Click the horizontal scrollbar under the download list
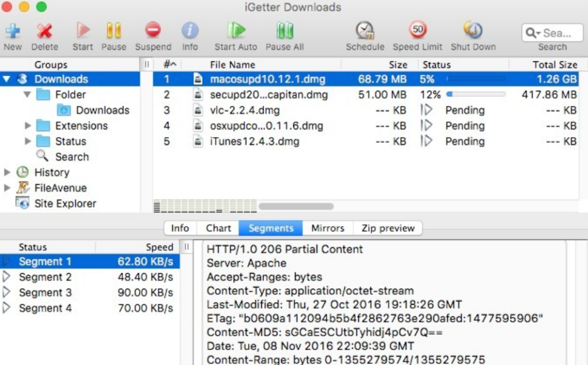588x365 pixels. pos(296,206)
